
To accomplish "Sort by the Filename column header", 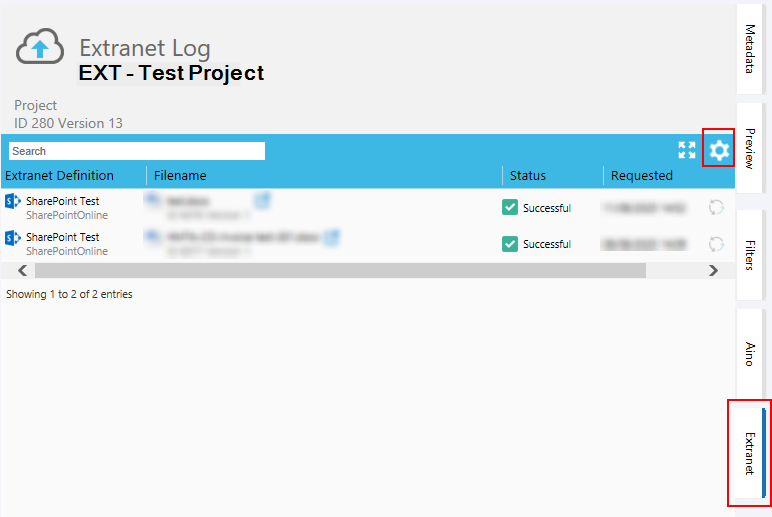I will 180,176.
